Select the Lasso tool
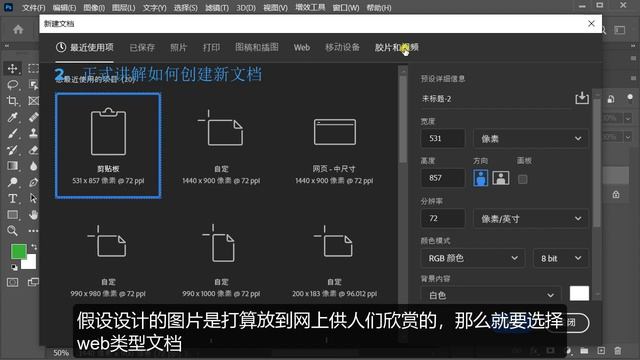 tap(12, 84)
